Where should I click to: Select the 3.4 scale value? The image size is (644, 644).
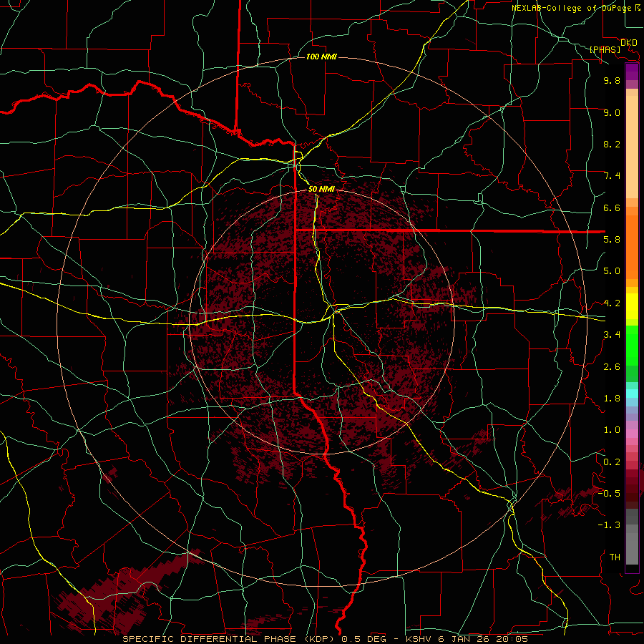click(x=612, y=335)
